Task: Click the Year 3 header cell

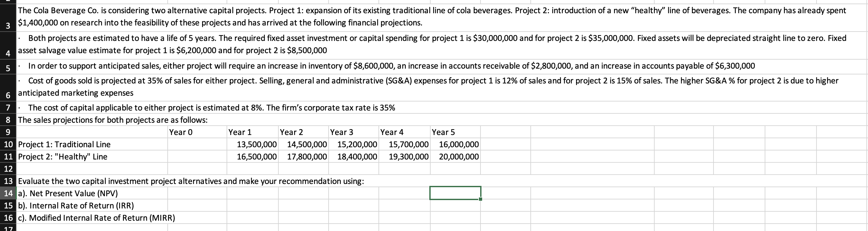Action: click(x=354, y=132)
